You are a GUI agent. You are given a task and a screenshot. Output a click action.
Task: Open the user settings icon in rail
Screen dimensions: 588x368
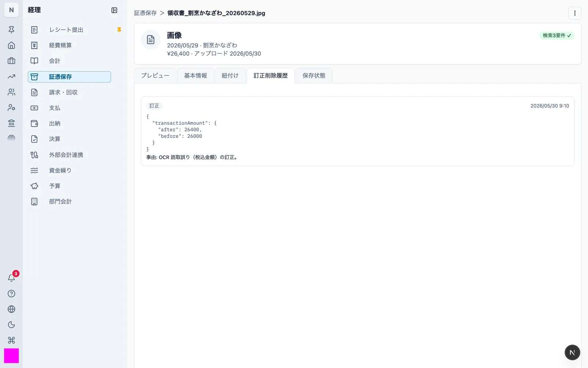[11, 107]
